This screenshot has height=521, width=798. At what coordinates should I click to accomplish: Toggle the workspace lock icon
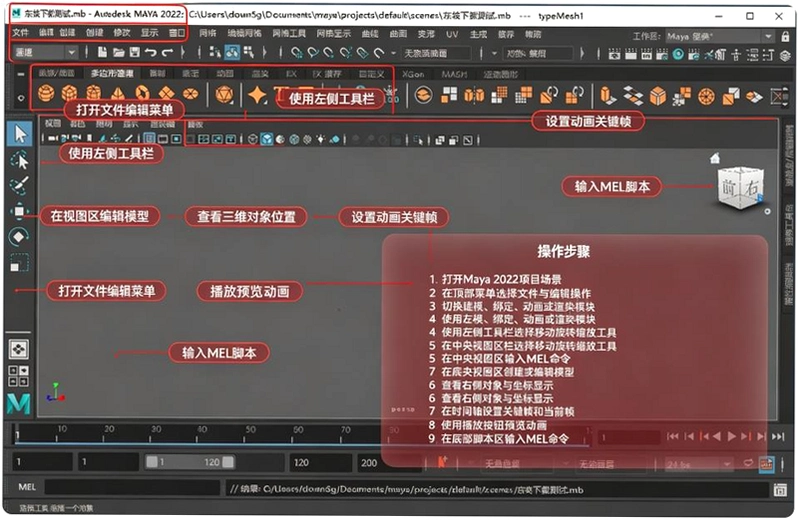point(786,36)
